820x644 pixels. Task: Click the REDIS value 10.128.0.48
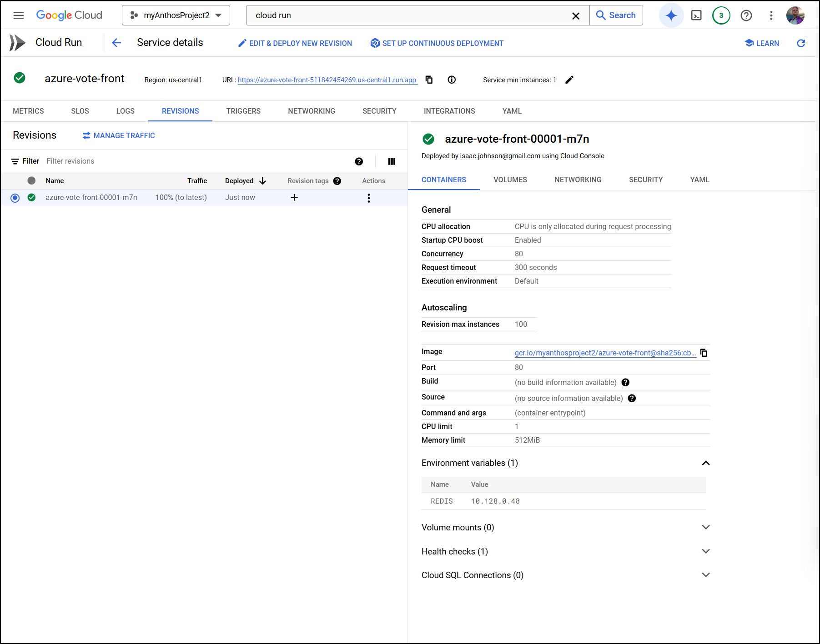495,501
